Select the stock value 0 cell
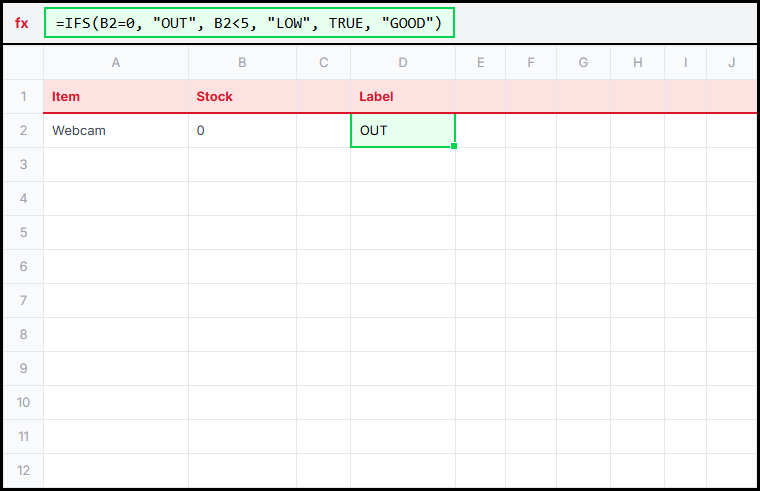Viewport: 760px width, 491px height. tap(242, 131)
